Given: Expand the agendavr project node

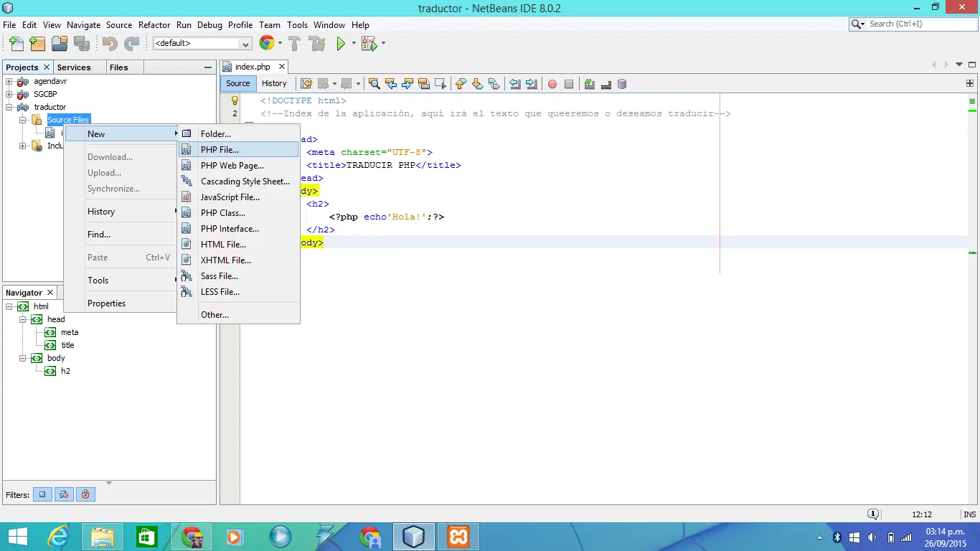Looking at the screenshot, I should point(9,81).
